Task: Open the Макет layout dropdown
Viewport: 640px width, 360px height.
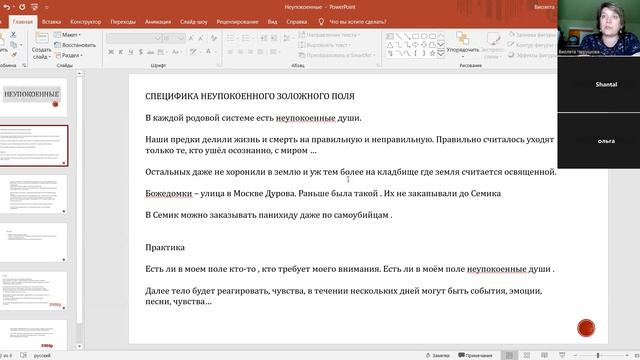Action: [67, 35]
